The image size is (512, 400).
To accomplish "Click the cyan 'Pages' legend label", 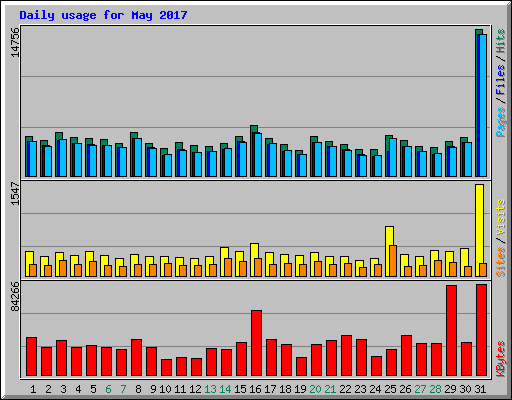I will coord(500,122).
